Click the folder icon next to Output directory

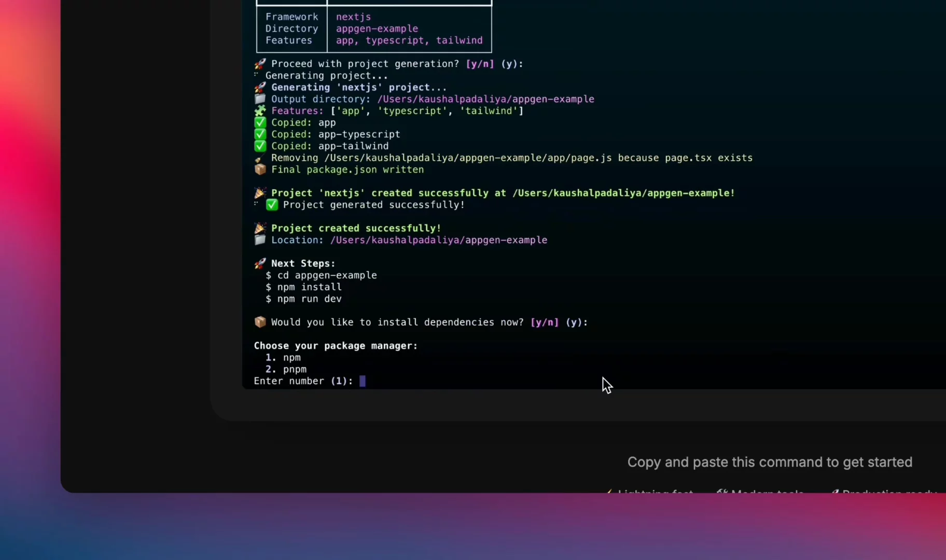tap(260, 99)
